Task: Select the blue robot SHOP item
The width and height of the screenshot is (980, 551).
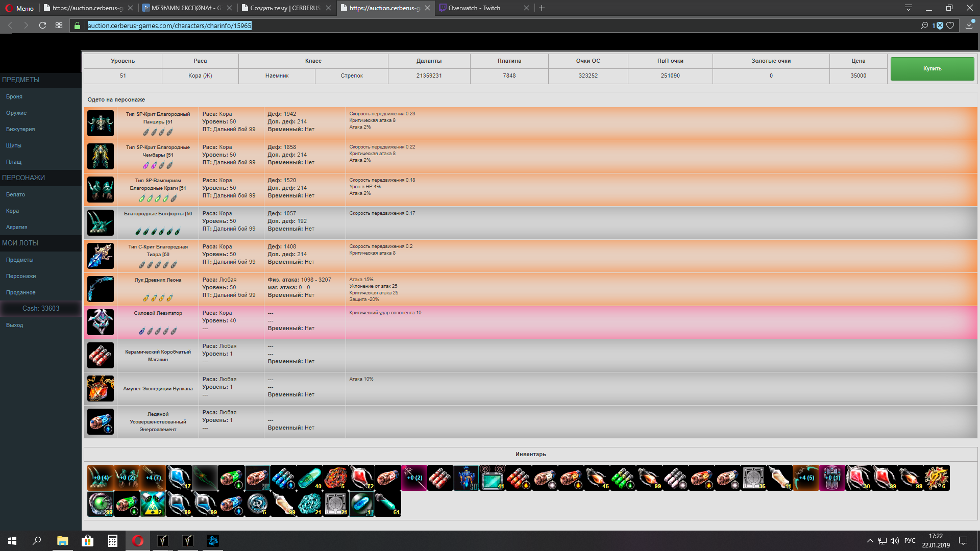Action: (466, 478)
